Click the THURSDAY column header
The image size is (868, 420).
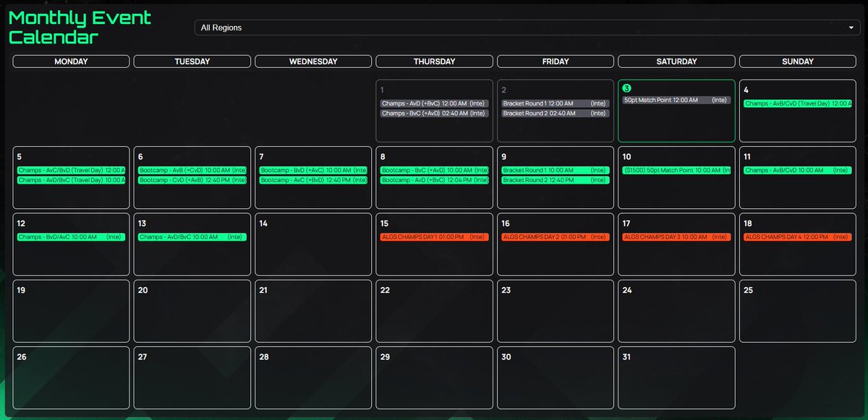(435, 61)
